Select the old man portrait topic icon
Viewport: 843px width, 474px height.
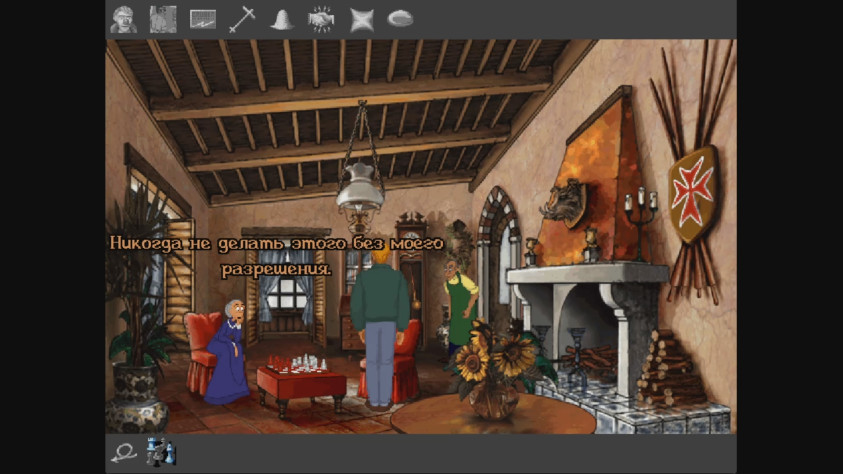123,19
